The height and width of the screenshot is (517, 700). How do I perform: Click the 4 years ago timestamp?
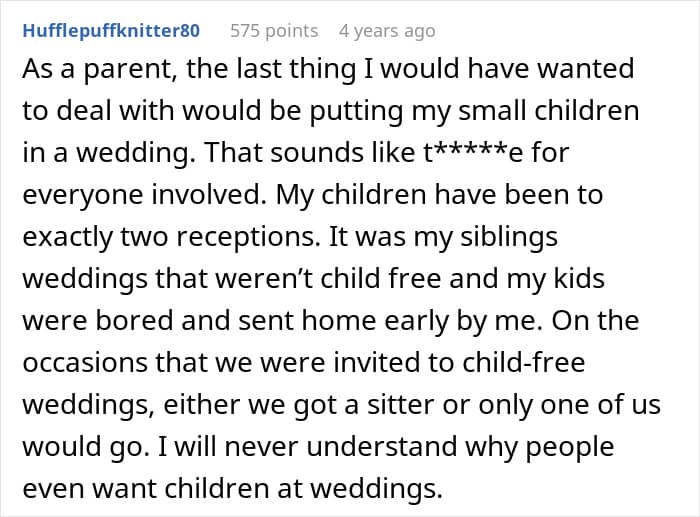387,31
